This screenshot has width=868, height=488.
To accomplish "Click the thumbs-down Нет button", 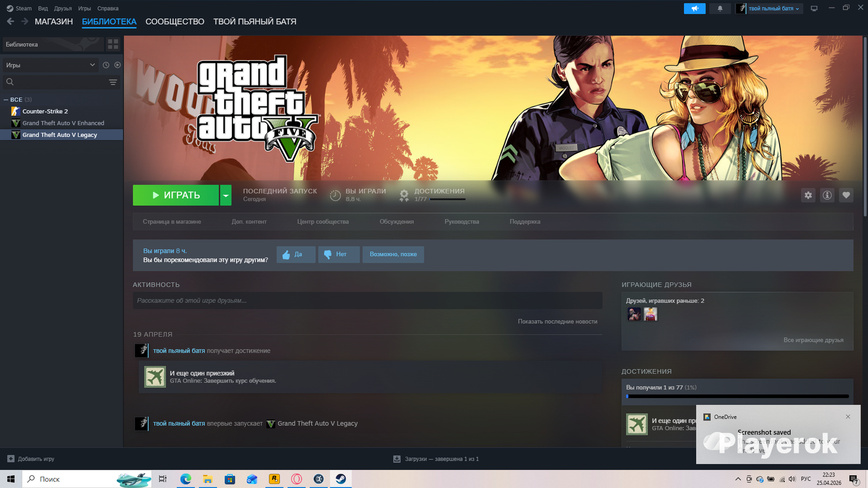I will click(x=339, y=254).
